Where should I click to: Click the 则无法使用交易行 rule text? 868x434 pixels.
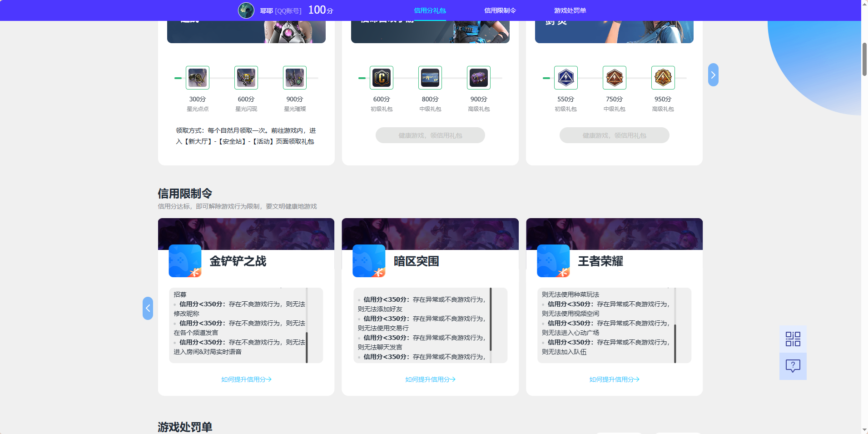click(383, 328)
